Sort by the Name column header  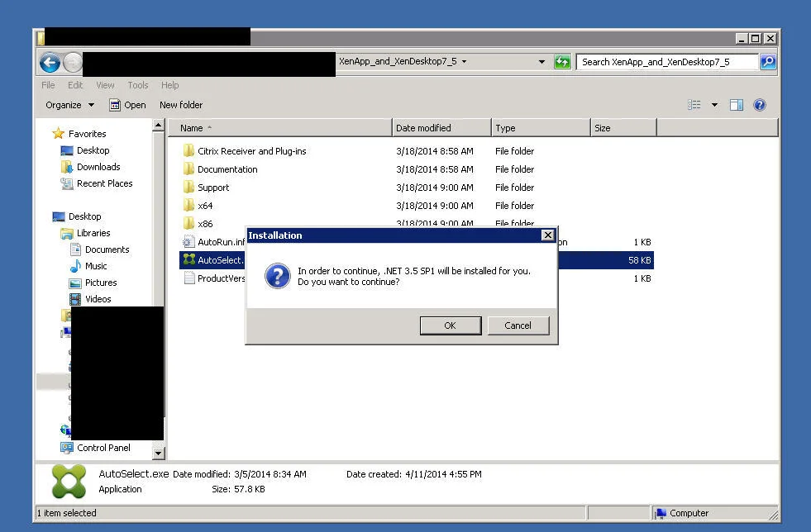(x=279, y=128)
